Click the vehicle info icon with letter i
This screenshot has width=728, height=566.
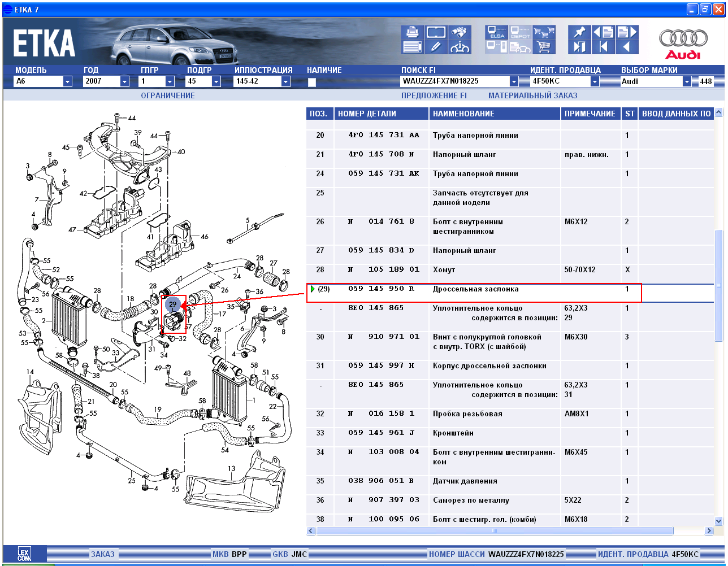pos(460,47)
